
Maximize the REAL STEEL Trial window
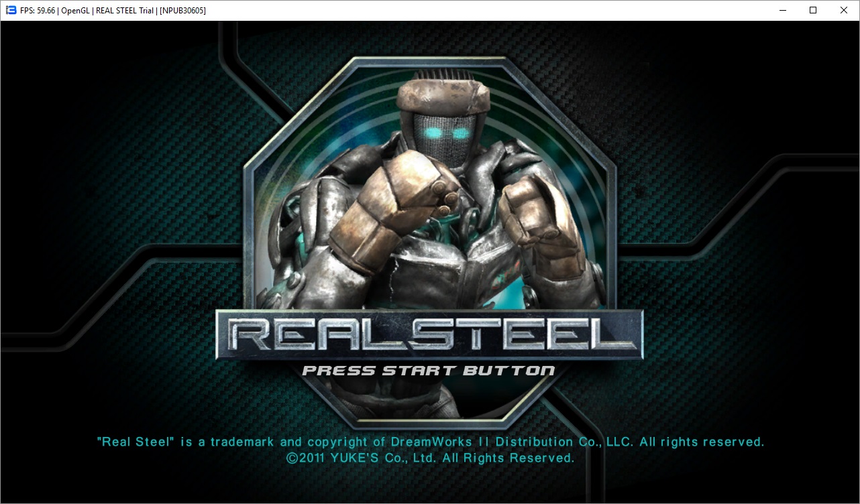click(x=813, y=10)
